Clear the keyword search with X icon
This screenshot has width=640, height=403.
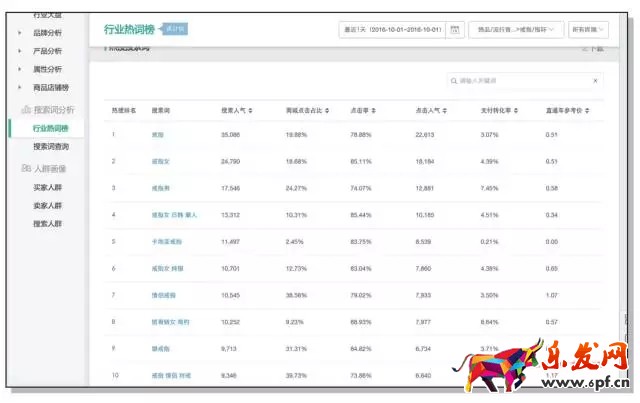(x=596, y=81)
